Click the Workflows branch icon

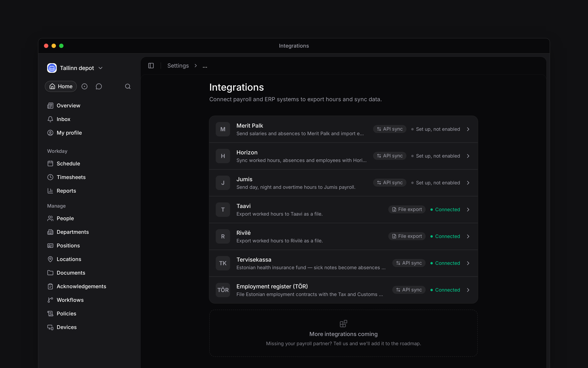coord(50,300)
